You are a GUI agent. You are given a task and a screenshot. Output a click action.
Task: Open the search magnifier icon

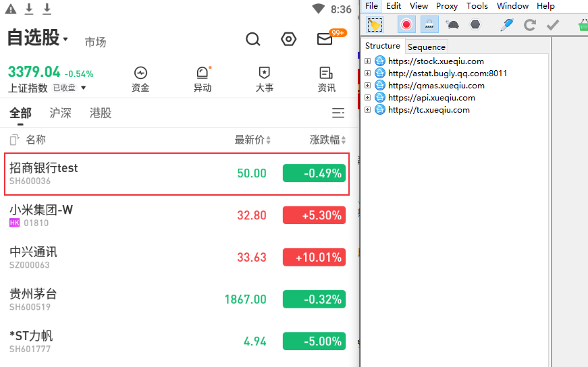tap(252, 39)
